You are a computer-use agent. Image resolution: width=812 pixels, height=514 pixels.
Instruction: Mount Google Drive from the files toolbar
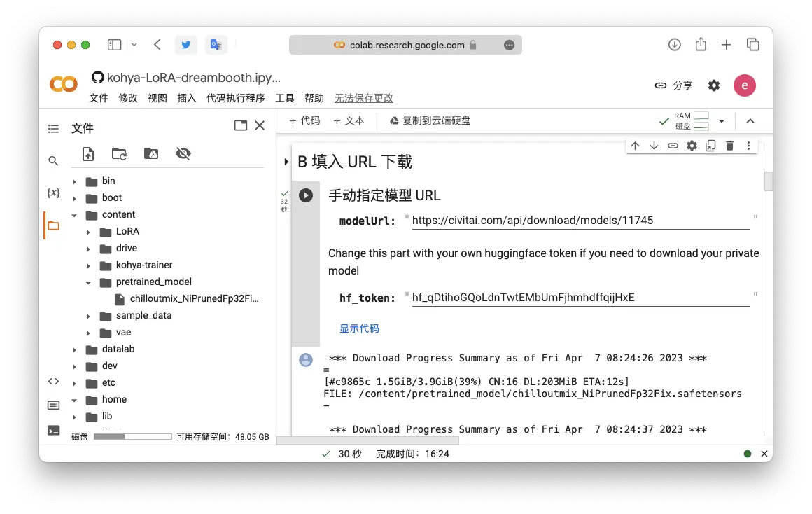pos(151,154)
